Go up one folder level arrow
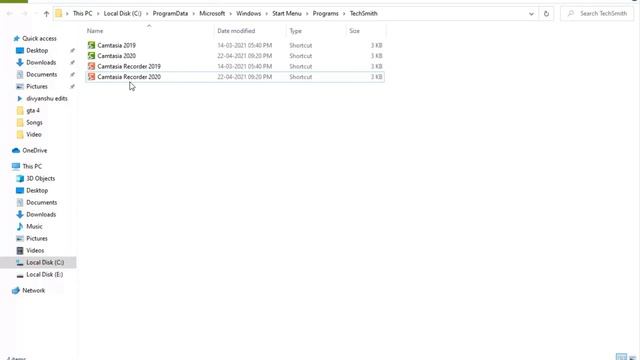The image size is (640, 360). pyautogui.click(x=46, y=13)
